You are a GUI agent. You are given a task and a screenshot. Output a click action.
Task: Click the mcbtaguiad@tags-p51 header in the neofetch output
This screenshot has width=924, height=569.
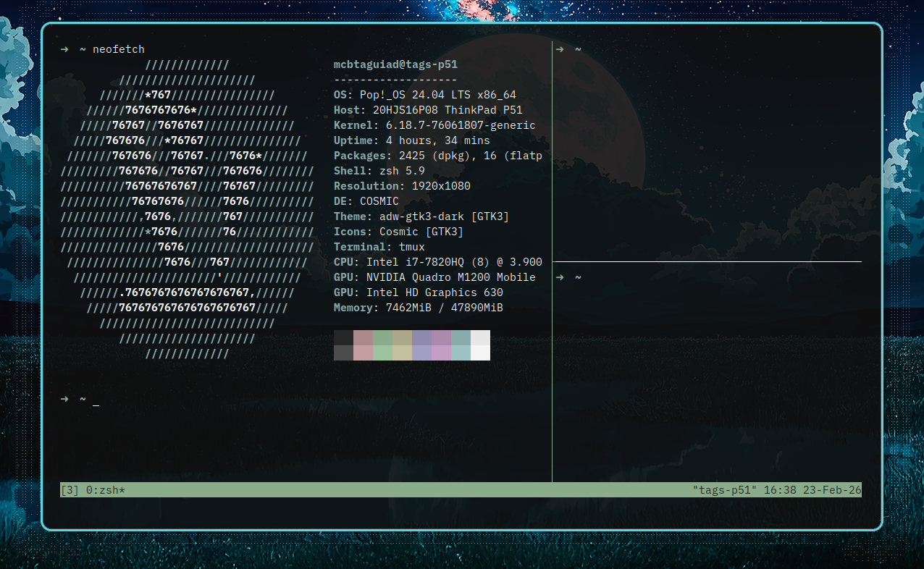tap(395, 64)
